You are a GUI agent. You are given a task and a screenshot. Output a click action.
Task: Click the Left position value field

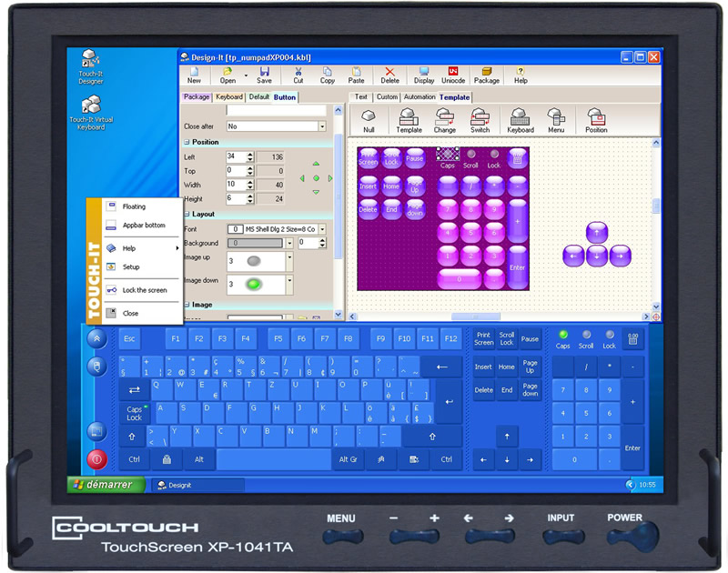click(x=237, y=156)
